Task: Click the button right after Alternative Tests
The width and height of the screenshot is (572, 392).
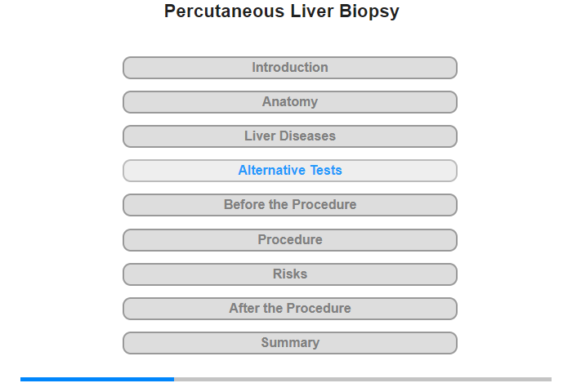Action: click(x=290, y=204)
